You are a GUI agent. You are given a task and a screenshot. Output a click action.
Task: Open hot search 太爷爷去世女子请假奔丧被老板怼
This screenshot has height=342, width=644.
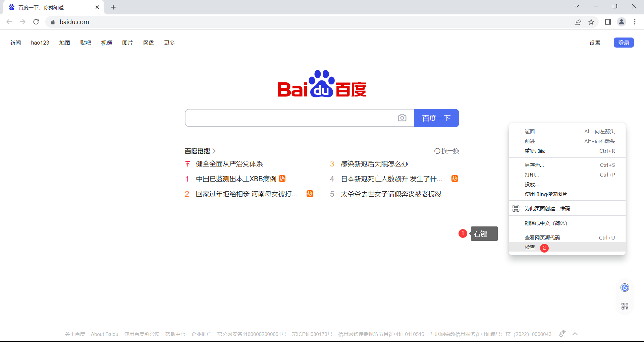[x=391, y=194]
